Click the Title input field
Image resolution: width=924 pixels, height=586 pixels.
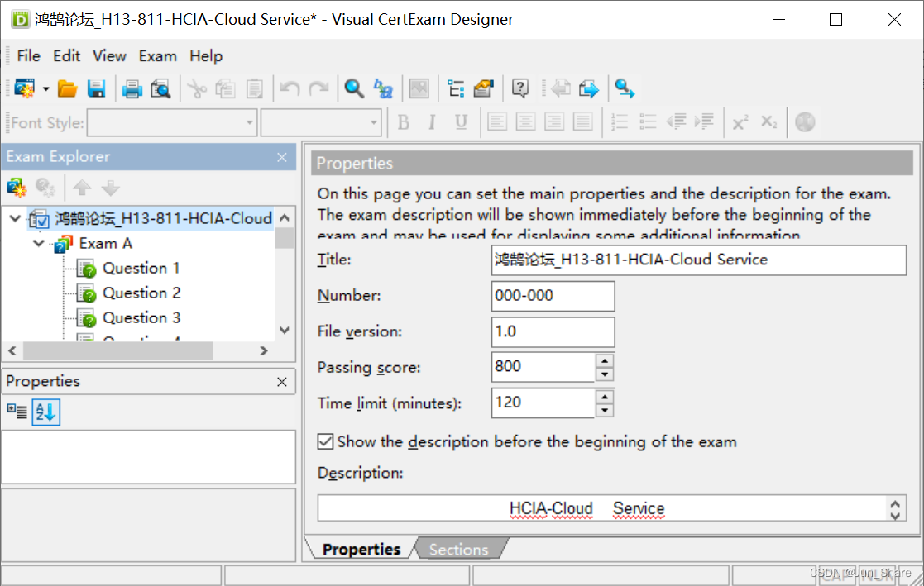click(698, 260)
